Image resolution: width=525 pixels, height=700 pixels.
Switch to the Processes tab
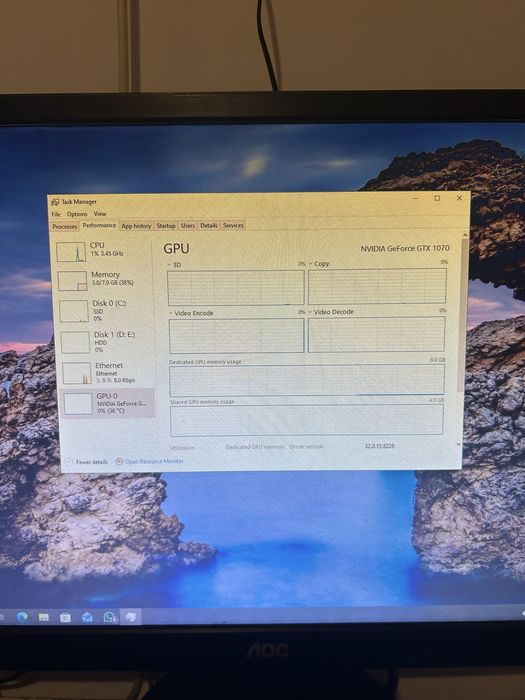tap(65, 227)
